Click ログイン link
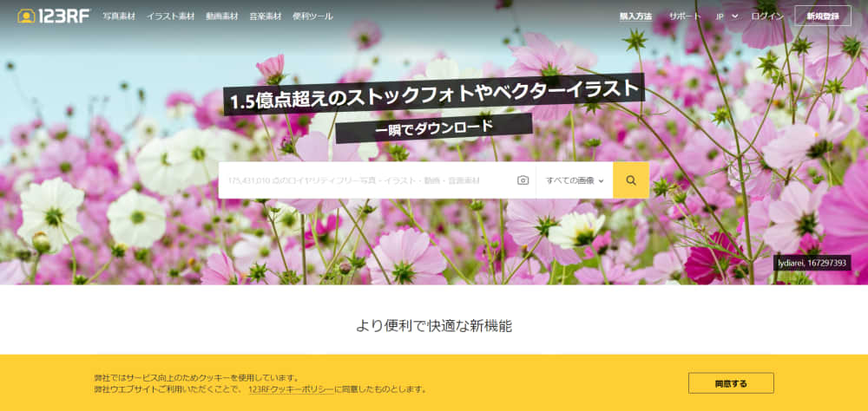868x411 pixels. pyautogui.click(x=767, y=16)
